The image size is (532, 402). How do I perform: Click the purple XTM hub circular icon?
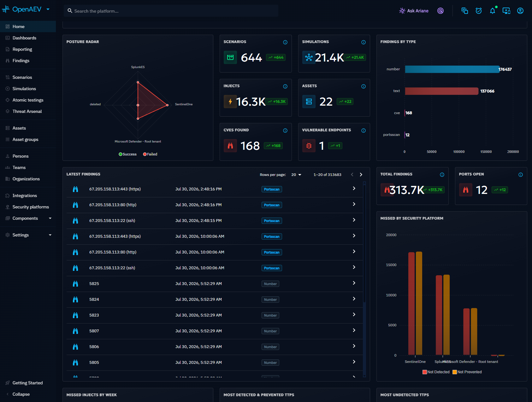(440, 11)
